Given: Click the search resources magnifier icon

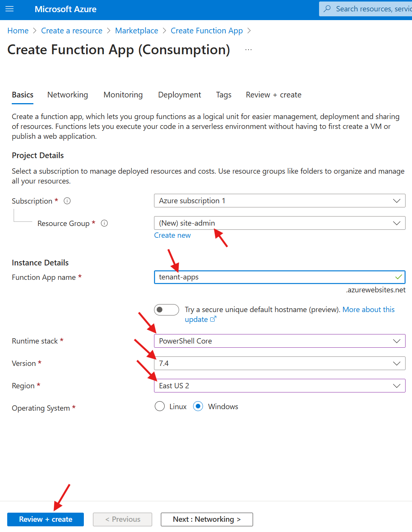Looking at the screenshot, I should (x=327, y=8).
